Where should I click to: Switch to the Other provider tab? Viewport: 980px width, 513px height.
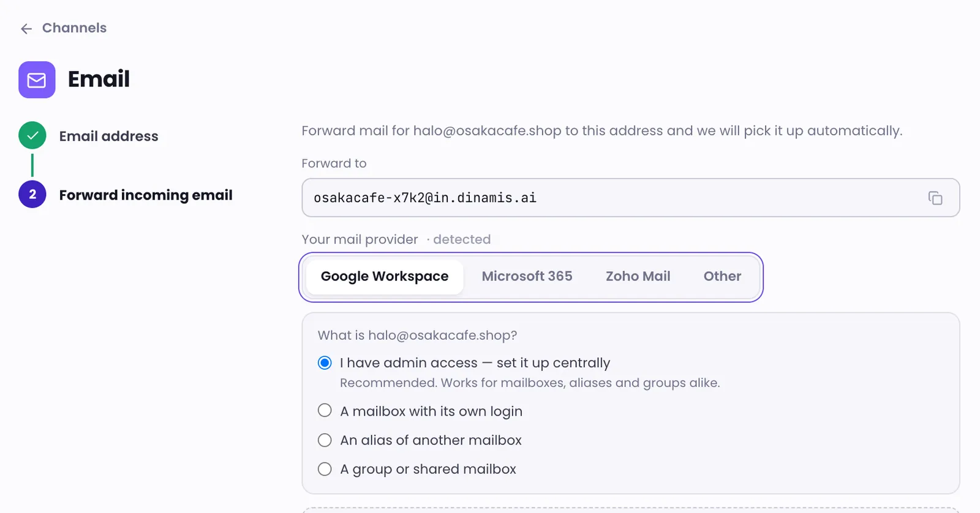[722, 277]
